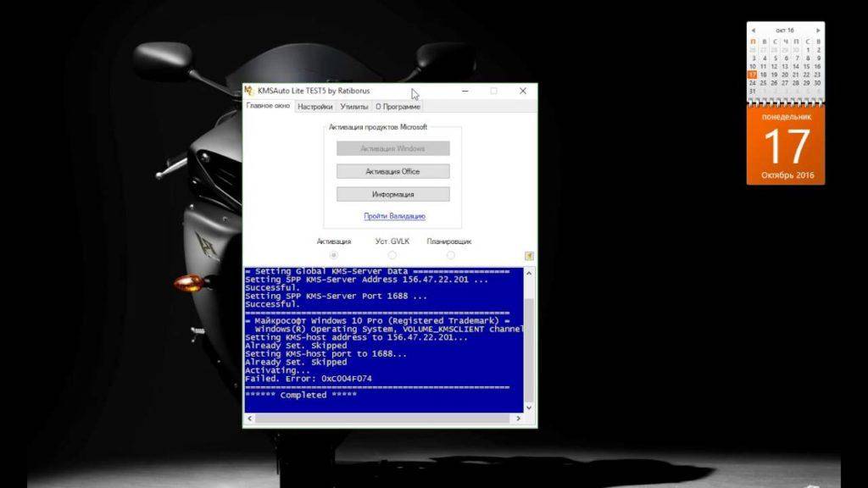The image size is (868, 488).
Task: Open the Утилиты tab
Action: tap(353, 107)
